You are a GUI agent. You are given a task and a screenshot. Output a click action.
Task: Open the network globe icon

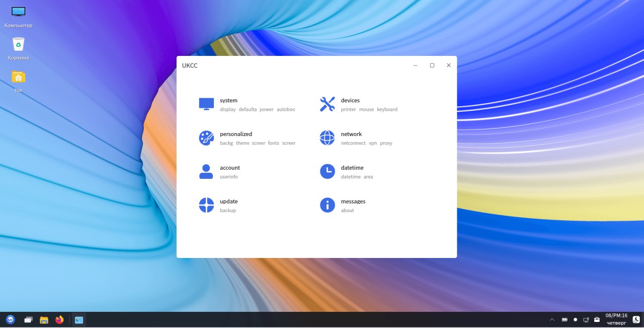click(x=327, y=138)
